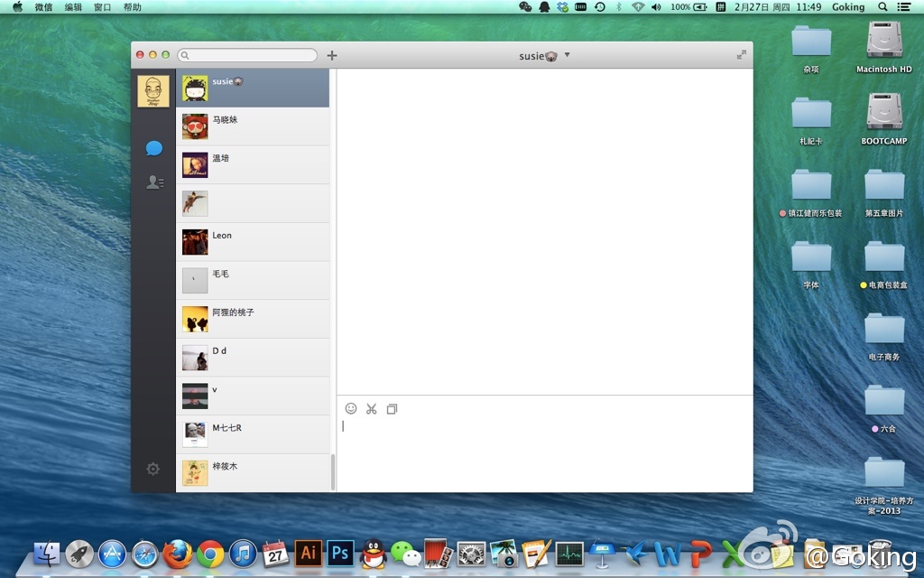Click my profile avatar in the sidebar

[x=153, y=91]
